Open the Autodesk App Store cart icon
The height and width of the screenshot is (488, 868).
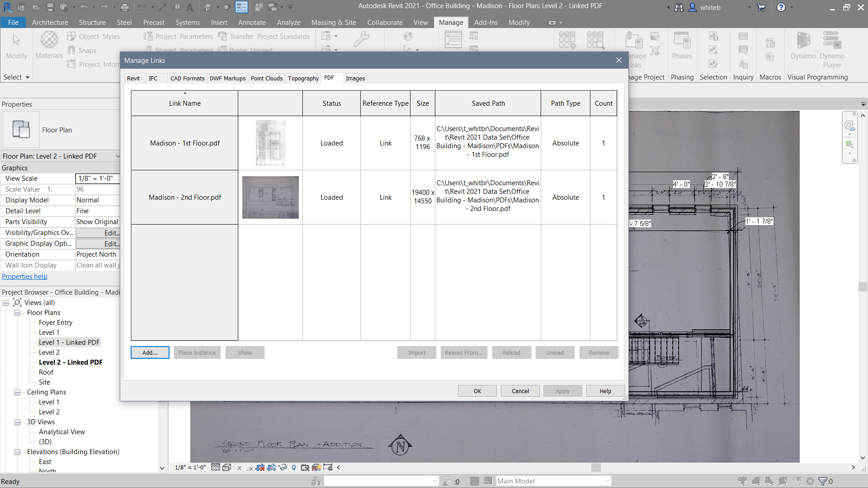(761, 7)
